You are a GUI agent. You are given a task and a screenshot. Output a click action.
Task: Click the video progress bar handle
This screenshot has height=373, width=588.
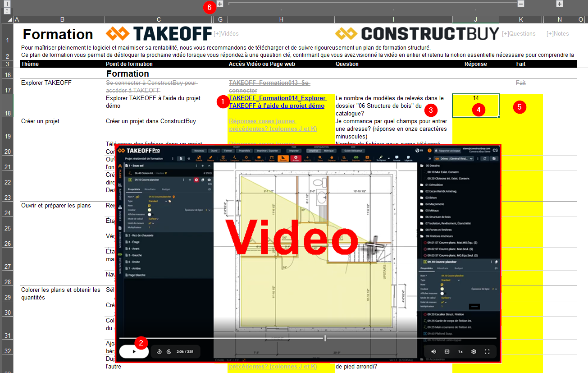(325, 338)
